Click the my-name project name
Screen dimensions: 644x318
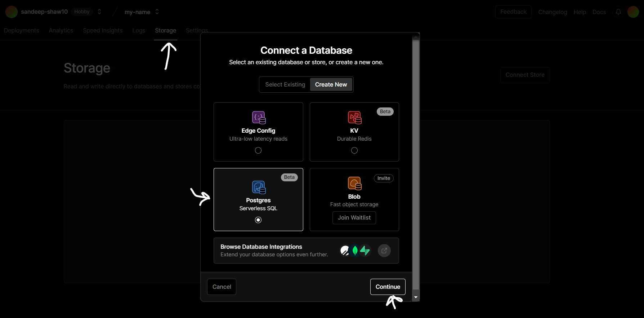coord(137,12)
